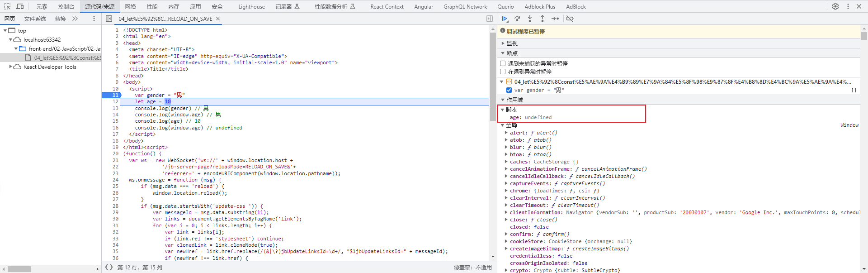Click the step over function icon

click(517, 19)
